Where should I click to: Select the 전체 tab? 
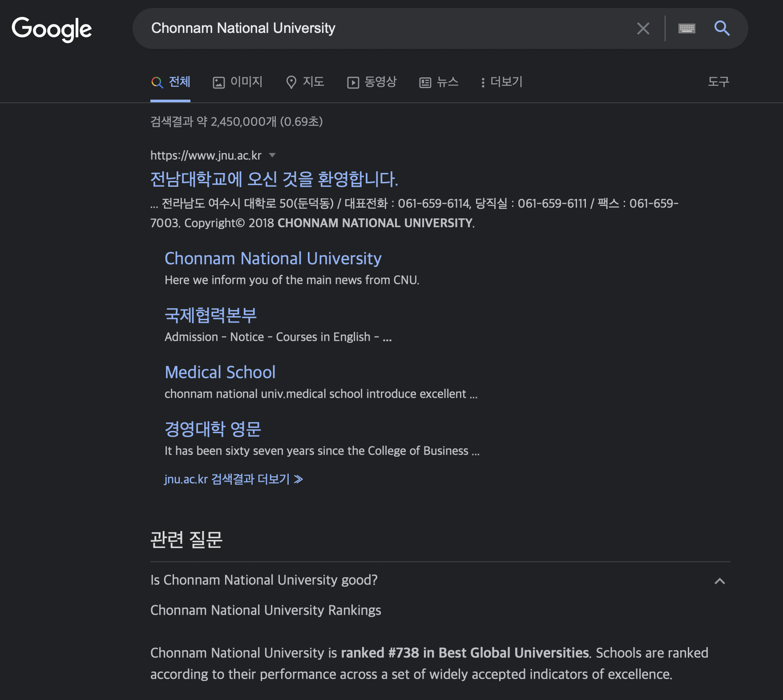pyautogui.click(x=171, y=82)
